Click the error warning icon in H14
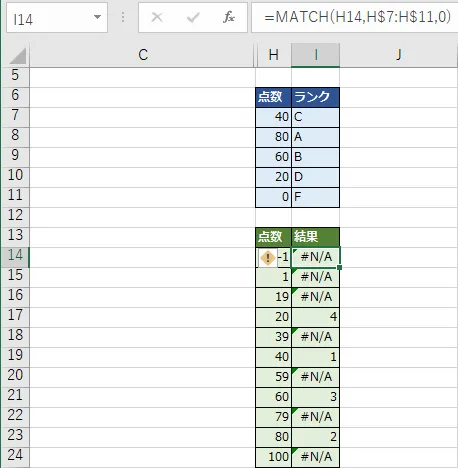 click(x=268, y=258)
